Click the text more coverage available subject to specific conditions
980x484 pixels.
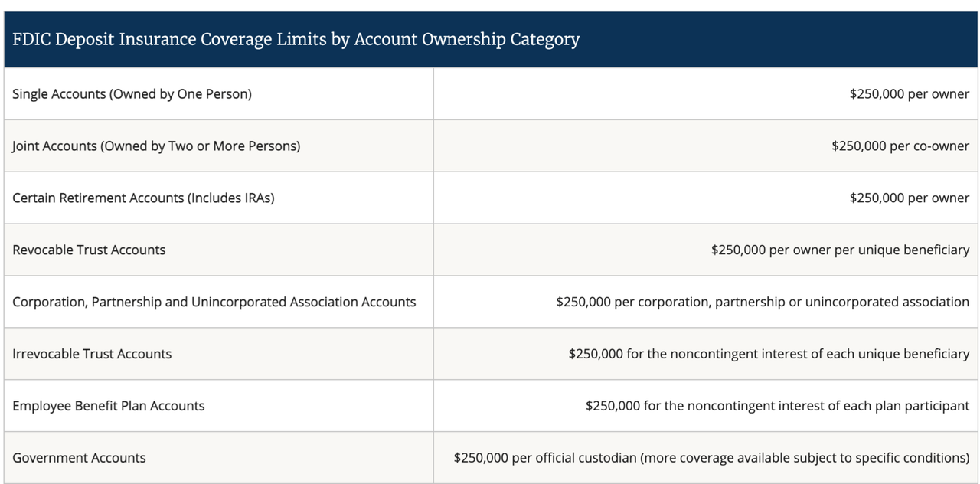click(805, 458)
